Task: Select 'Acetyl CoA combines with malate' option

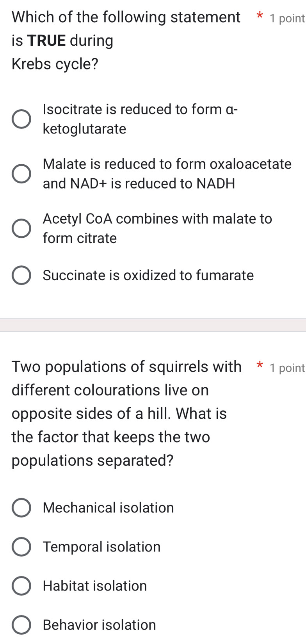Action: click(x=22, y=228)
